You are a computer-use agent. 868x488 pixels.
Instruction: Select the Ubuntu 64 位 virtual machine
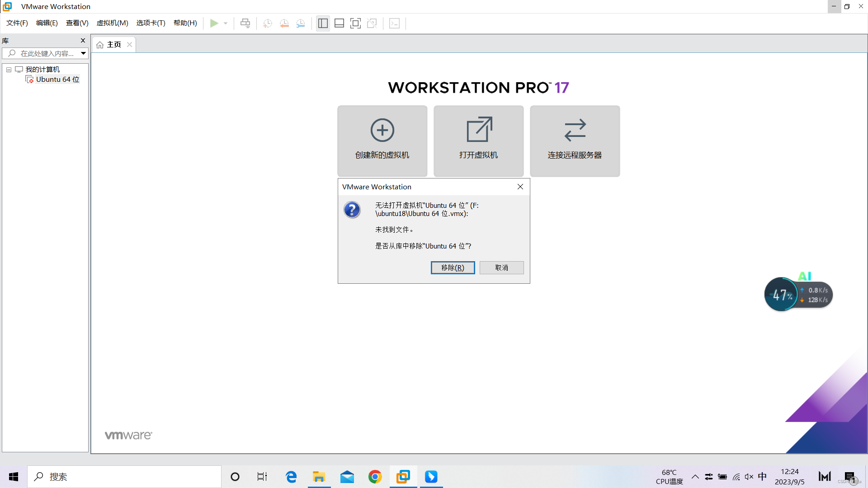[x=57, y=80]
